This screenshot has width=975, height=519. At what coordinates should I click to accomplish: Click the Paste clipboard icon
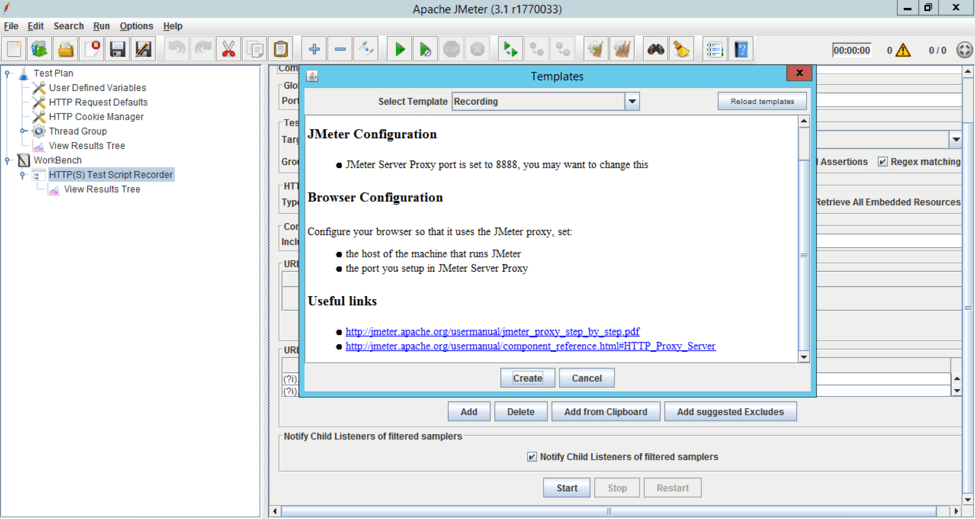281,49
